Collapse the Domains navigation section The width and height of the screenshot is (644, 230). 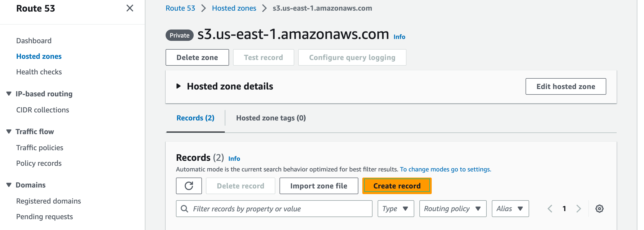click(x=9, y=185)
